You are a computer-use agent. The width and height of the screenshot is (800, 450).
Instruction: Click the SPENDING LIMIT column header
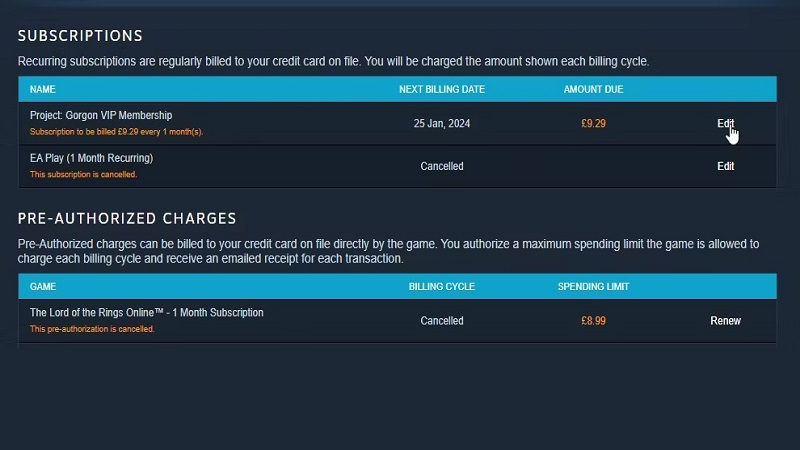(593, 287)
